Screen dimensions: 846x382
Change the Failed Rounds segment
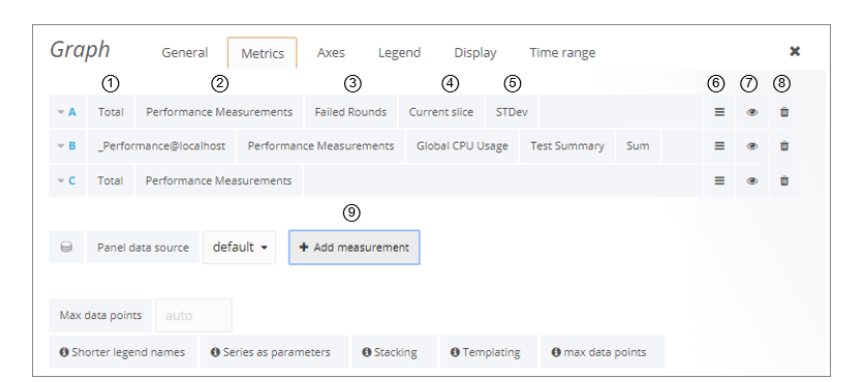click(351, 112)
